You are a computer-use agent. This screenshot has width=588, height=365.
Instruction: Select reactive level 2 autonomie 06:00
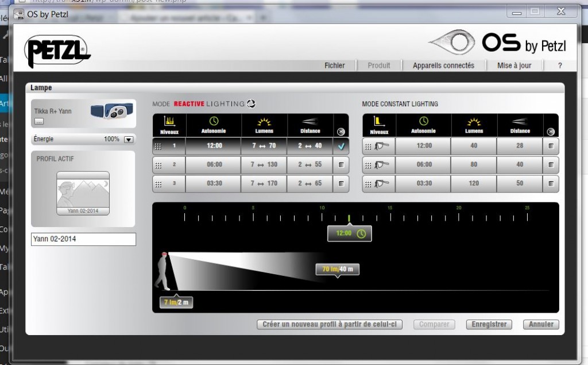pyautogui.click(x=214, y=165)
